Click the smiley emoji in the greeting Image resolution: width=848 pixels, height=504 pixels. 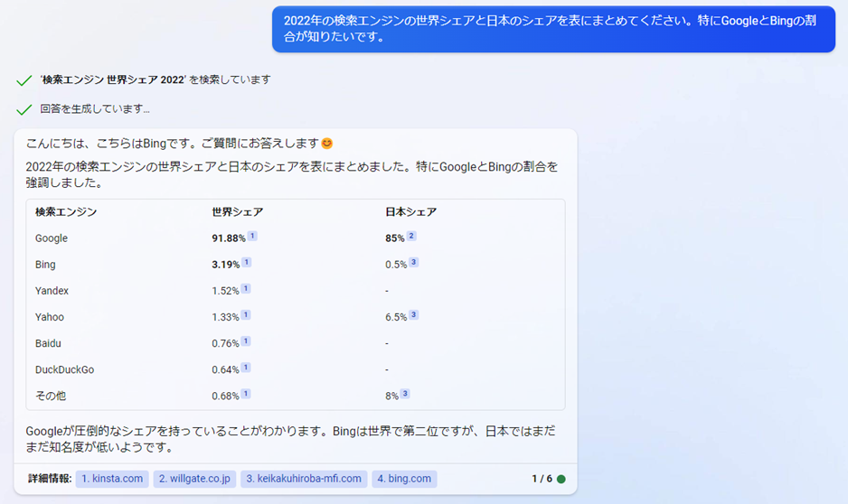[326, 143]
